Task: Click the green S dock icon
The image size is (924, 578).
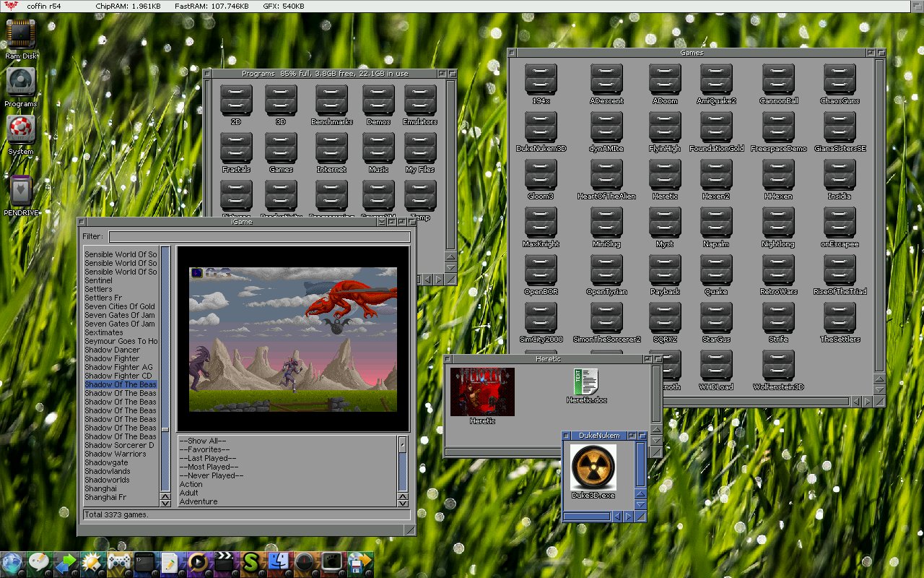Action: 250,562
